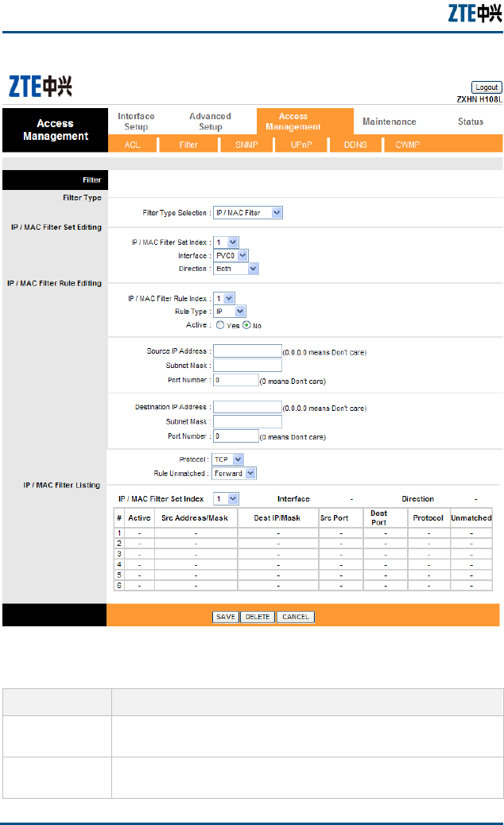Expand the Rule Type dropdown

click(230, 312)
